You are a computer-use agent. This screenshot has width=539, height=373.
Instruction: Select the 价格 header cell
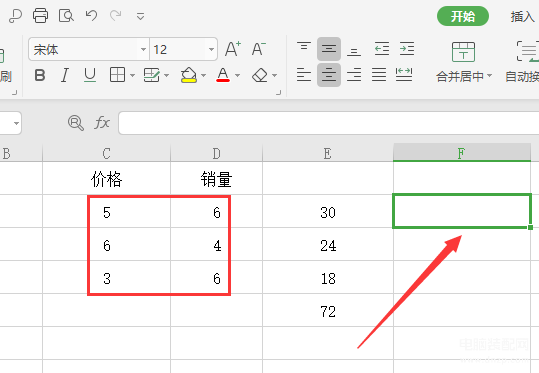(x=107, y=178)
